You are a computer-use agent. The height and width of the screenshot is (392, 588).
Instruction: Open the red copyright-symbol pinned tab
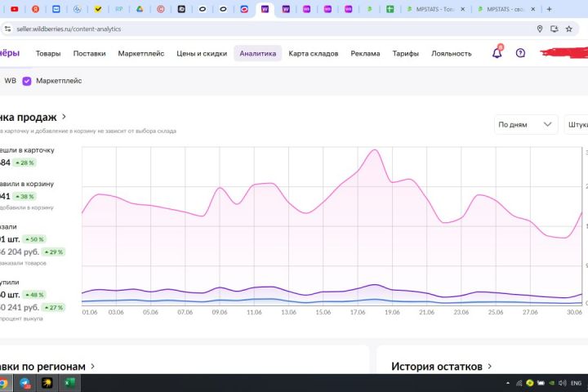[161, 9]
